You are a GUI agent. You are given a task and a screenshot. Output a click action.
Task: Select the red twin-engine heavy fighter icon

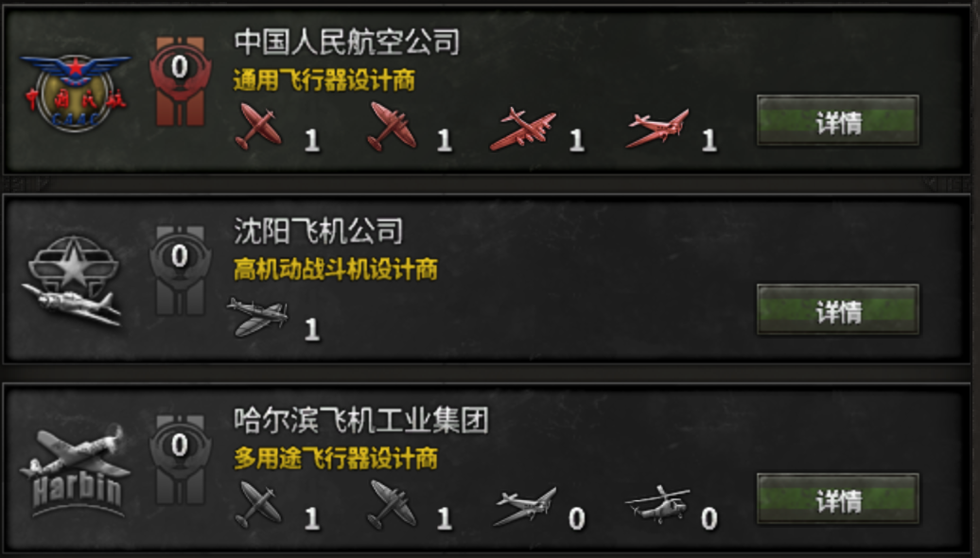[391, 126]
